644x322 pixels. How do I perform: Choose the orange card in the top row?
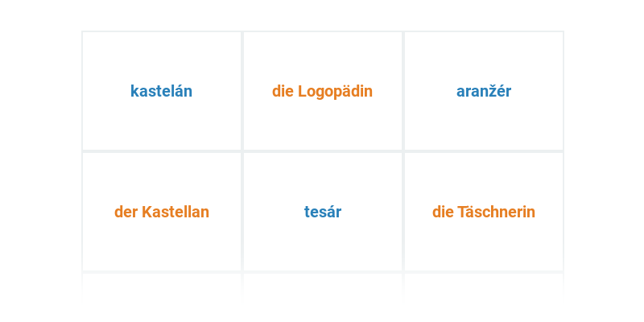[x=323, y=91]
